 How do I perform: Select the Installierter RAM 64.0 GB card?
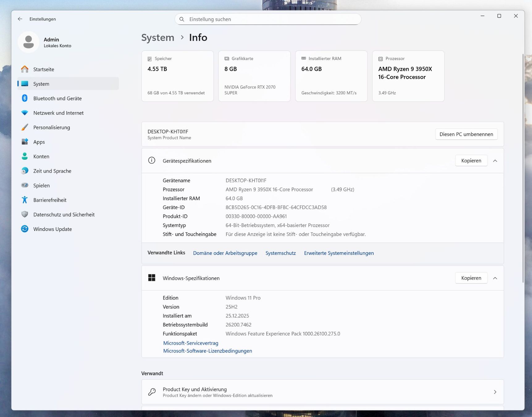click(331, 76)
